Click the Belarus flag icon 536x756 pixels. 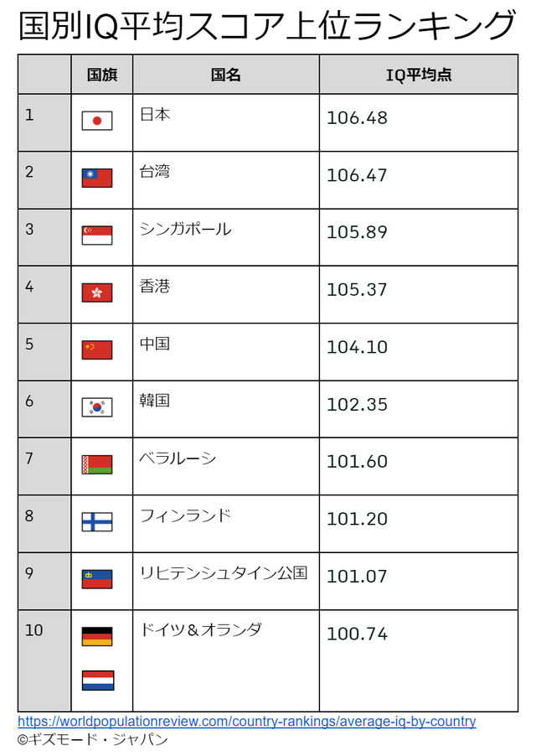[96, 464]
